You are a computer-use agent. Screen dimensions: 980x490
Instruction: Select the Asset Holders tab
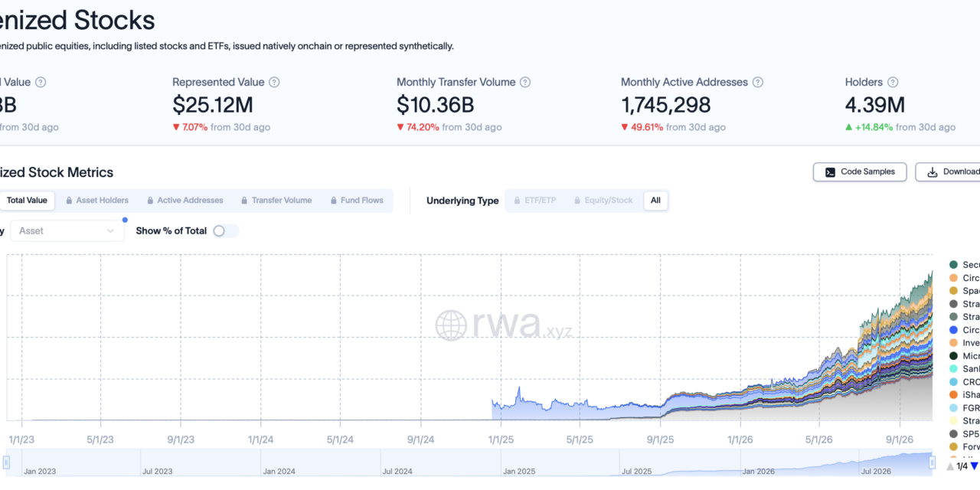pos(96,201)
